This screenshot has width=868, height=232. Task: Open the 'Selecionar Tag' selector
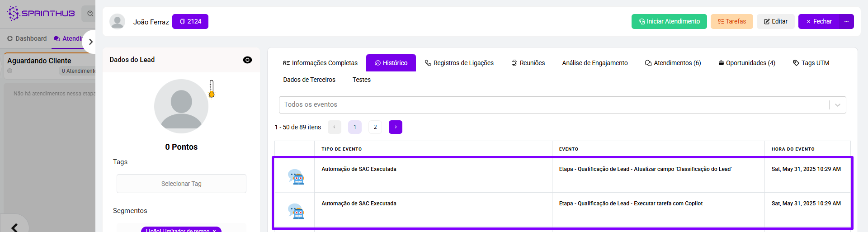[181, 184]
